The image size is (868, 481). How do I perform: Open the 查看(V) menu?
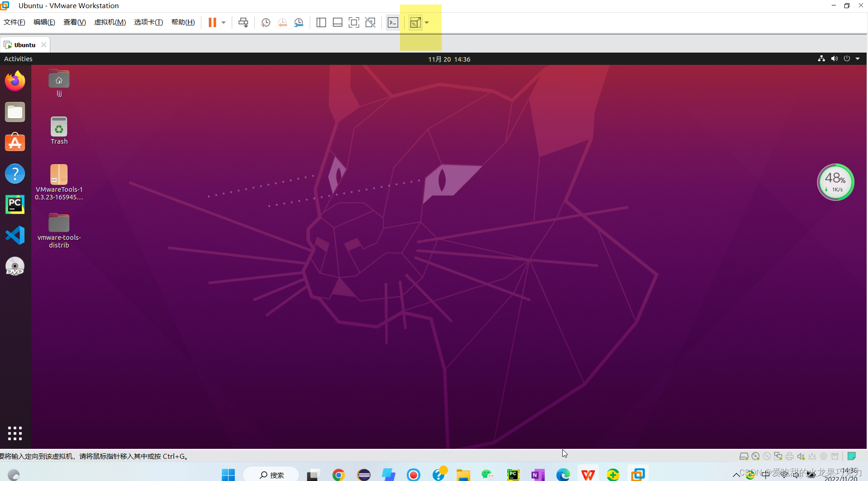point(74,22)
